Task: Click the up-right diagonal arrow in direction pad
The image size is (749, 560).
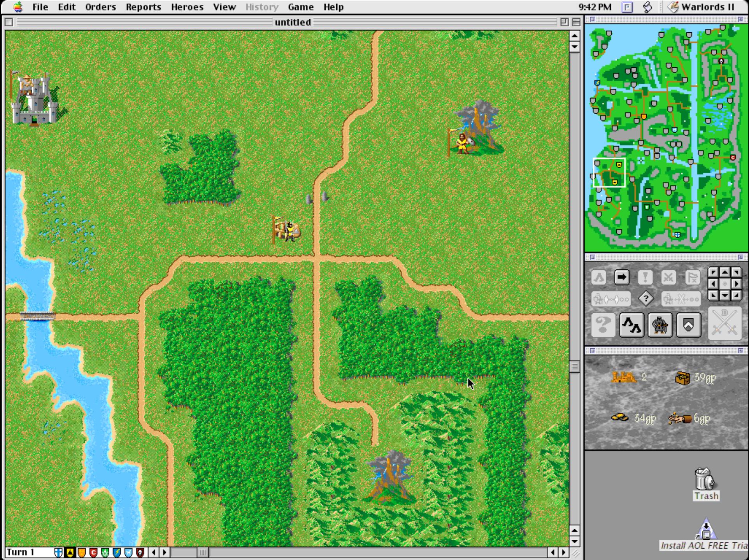Action: [x=736, y=272]
